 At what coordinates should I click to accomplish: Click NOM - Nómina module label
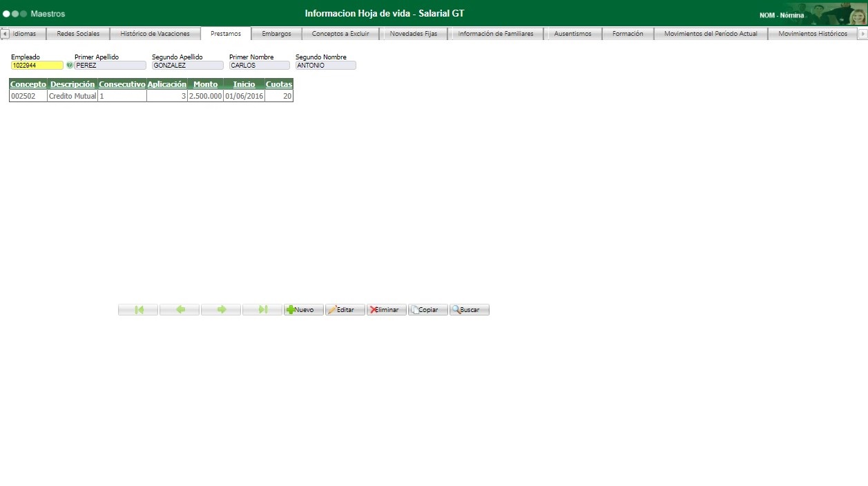pos(782,15)
